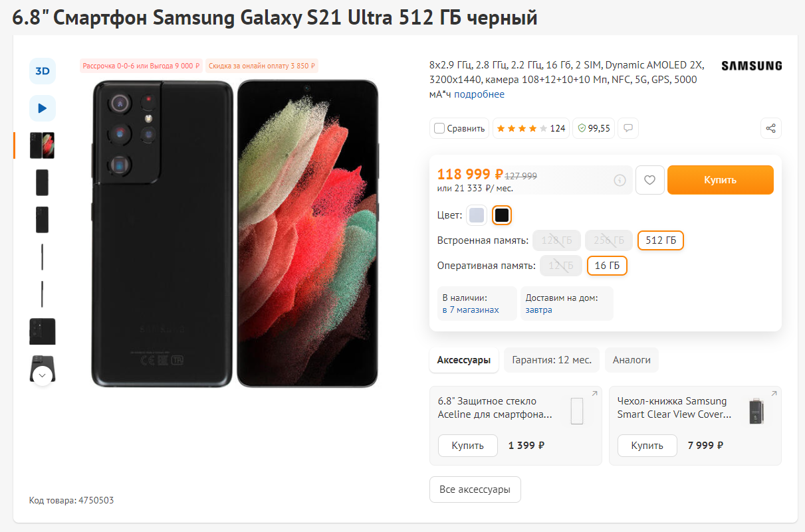Open the Samsung brand logo
The width and height of the screenshot is (805, 532).
751,66
